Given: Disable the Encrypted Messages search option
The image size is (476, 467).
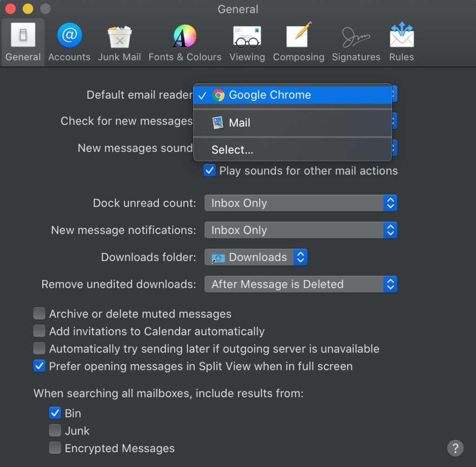Looking at the screenshot, I should (x=55, y=447).
